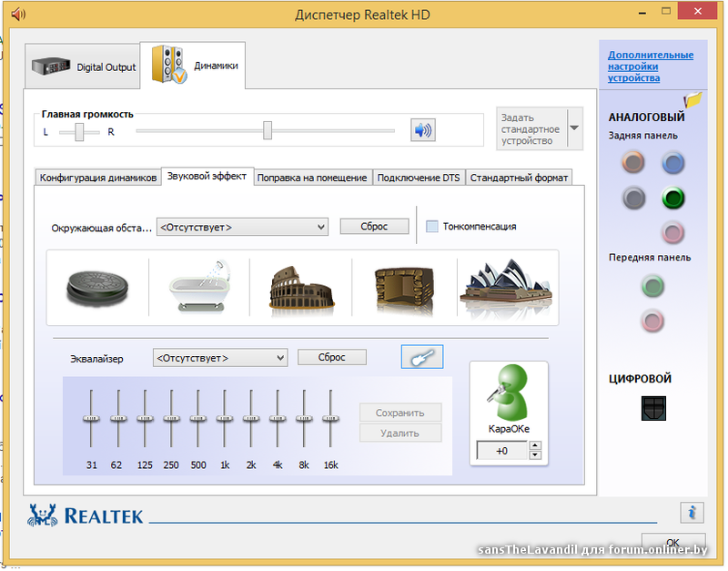Enable the Тонкомпенсация checkbox
This screenshot has width=728, height=571.
(433, 227)
